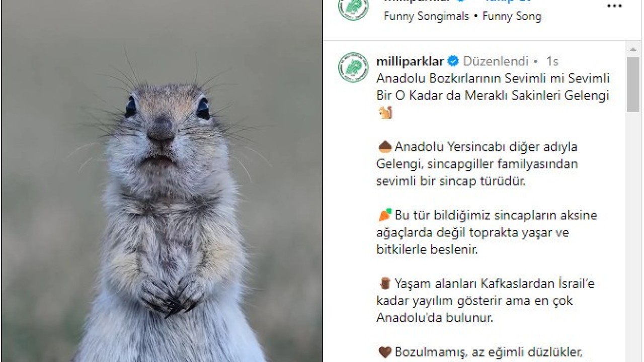The image size is (644, 362).
Task: Click the Düzenlendi edited label
Action: (496, 61)
